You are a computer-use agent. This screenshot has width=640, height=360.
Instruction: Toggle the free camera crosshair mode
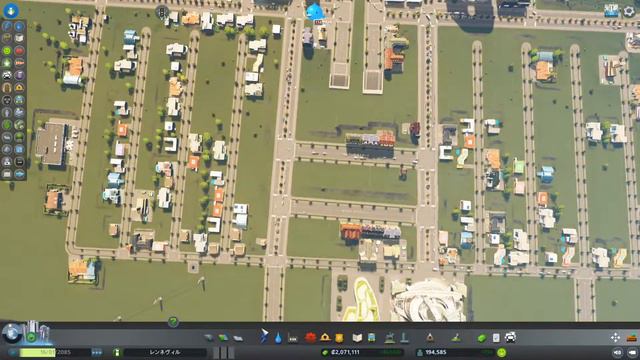(616, 338)
